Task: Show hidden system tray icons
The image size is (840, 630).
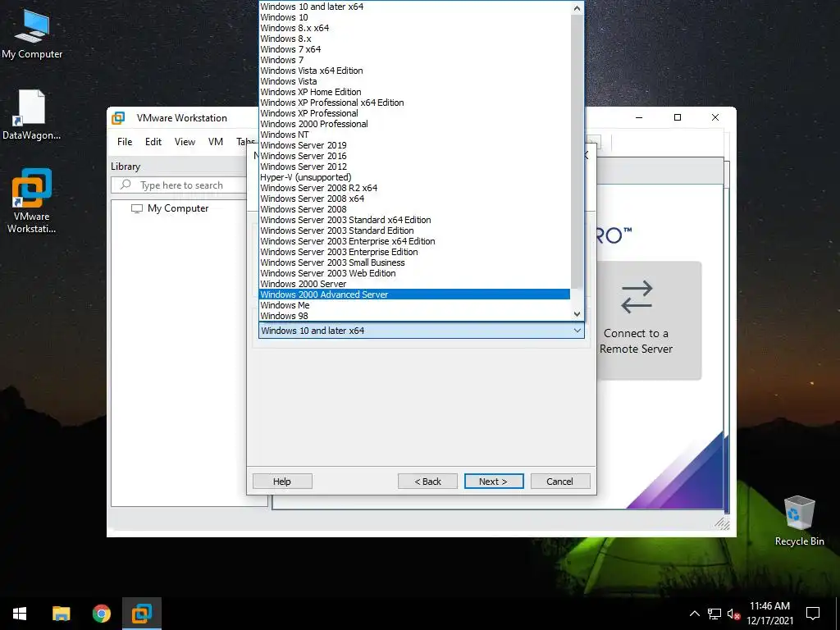Action: pos(694,614)
